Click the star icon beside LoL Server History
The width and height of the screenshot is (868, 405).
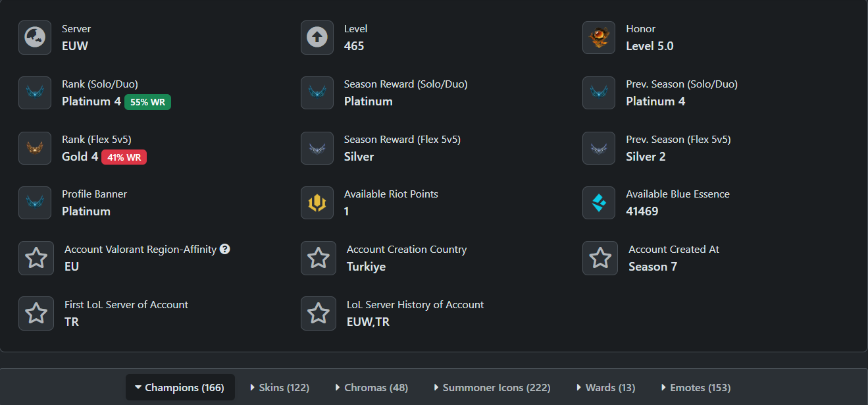tap(319, 313)
